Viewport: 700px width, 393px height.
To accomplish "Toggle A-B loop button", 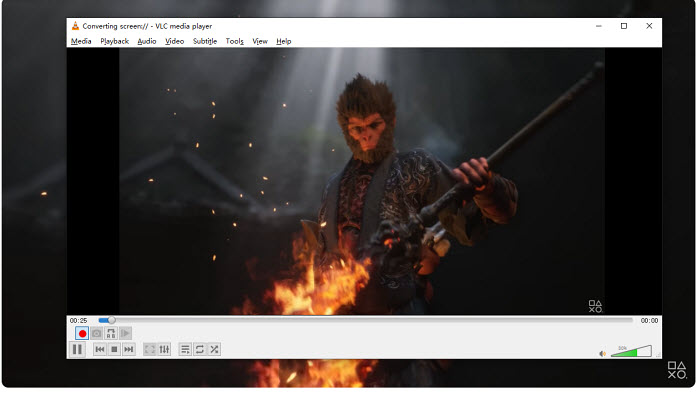I will 111,334.
